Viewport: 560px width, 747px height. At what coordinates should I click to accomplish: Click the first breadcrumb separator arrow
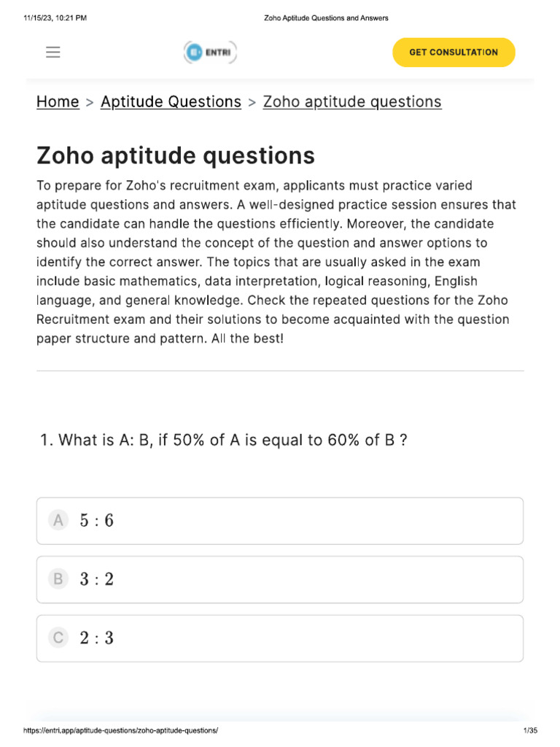coord(90,103)
